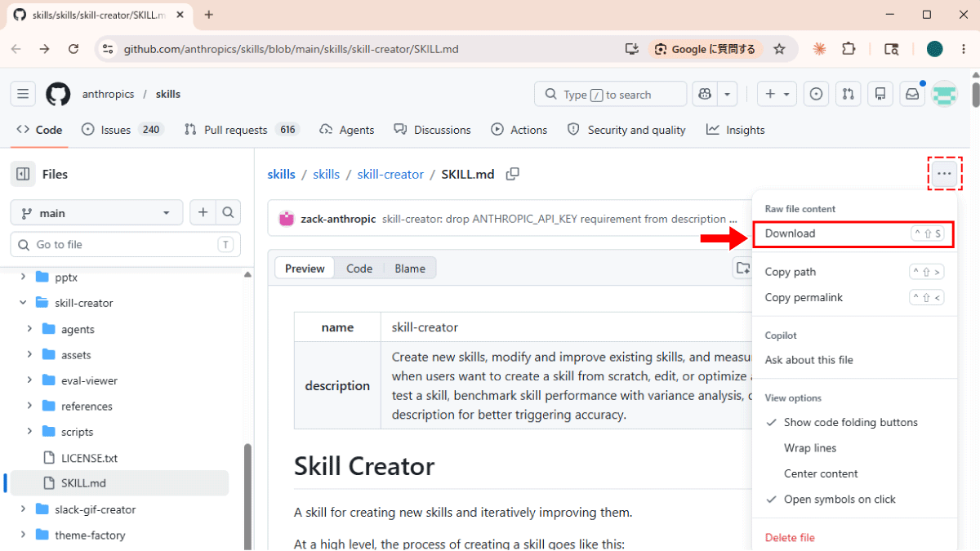Click the Type / to search box
980x551 pixels.
pyautogui.click(x=611, y=94)
